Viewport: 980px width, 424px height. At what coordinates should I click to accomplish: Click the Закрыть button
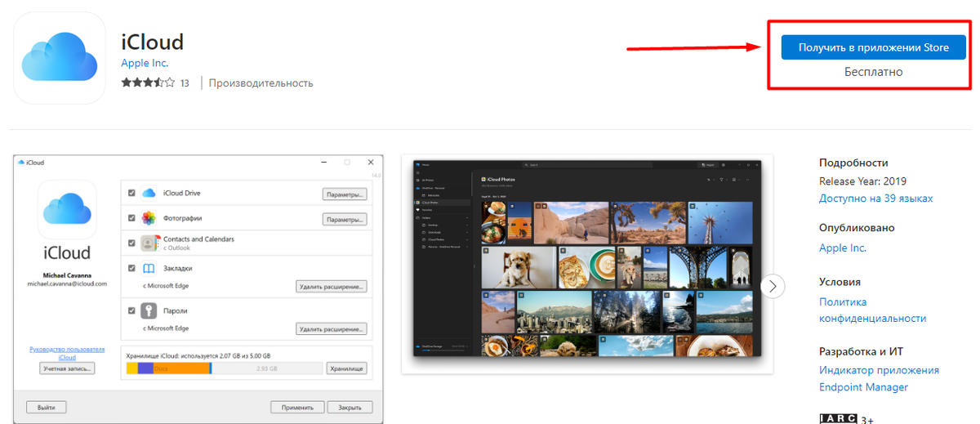[350, 407]
